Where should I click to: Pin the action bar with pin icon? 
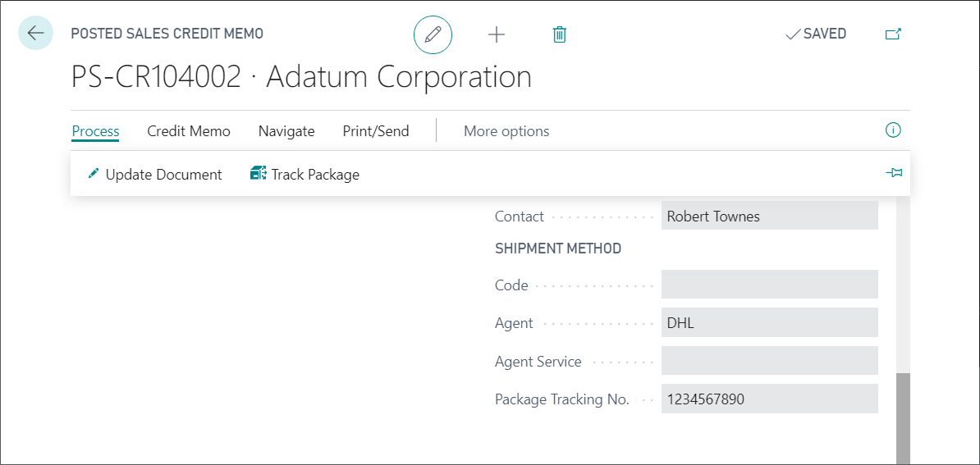(x=894, y=173)
